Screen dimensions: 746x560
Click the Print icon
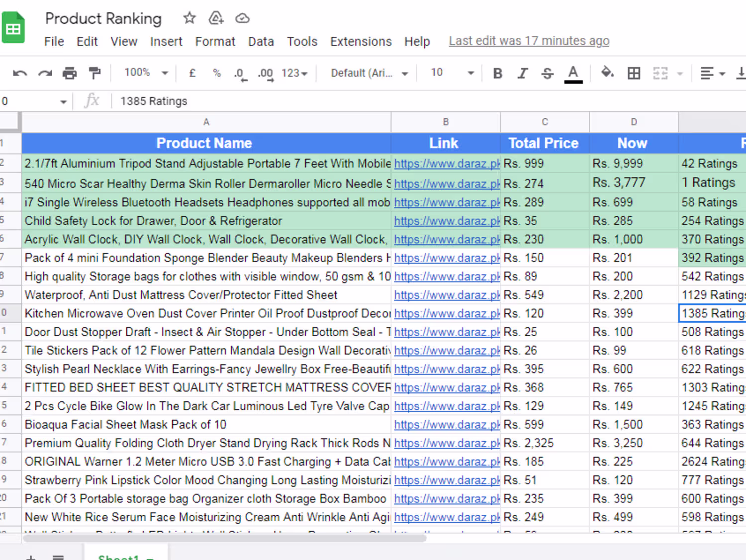[70, 74]
